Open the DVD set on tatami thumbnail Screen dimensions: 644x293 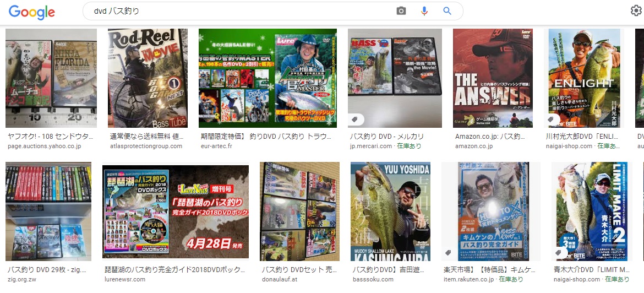point(299,211)
